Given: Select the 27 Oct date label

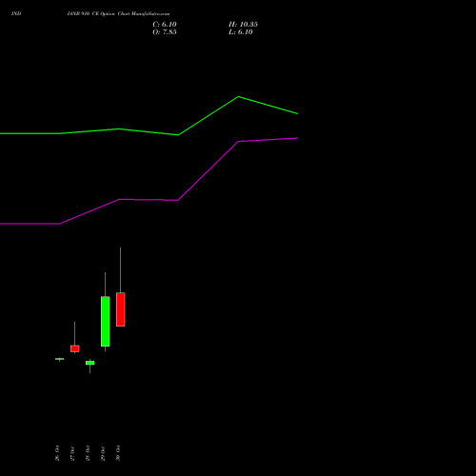Looking at the screenshot, I should 72,453.
